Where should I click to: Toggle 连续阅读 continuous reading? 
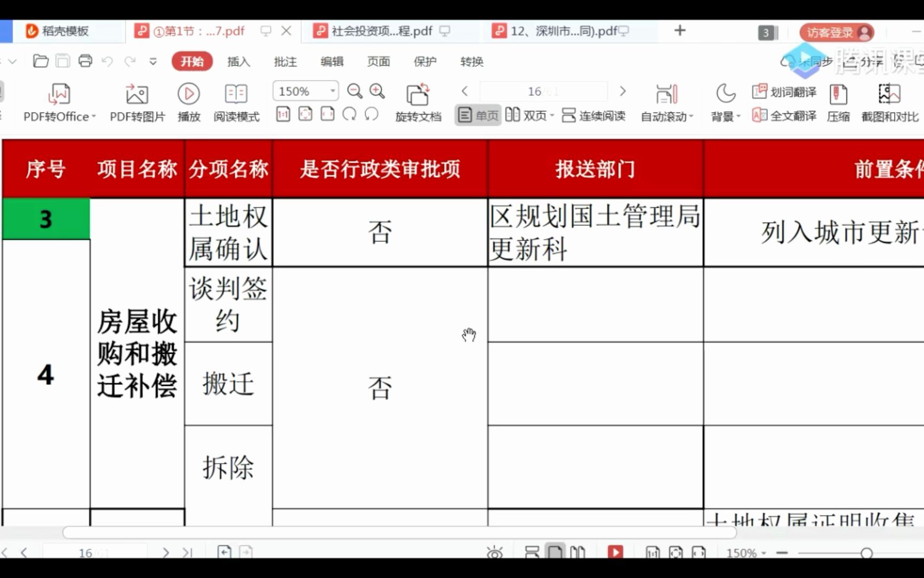click(x=594, y=115)
